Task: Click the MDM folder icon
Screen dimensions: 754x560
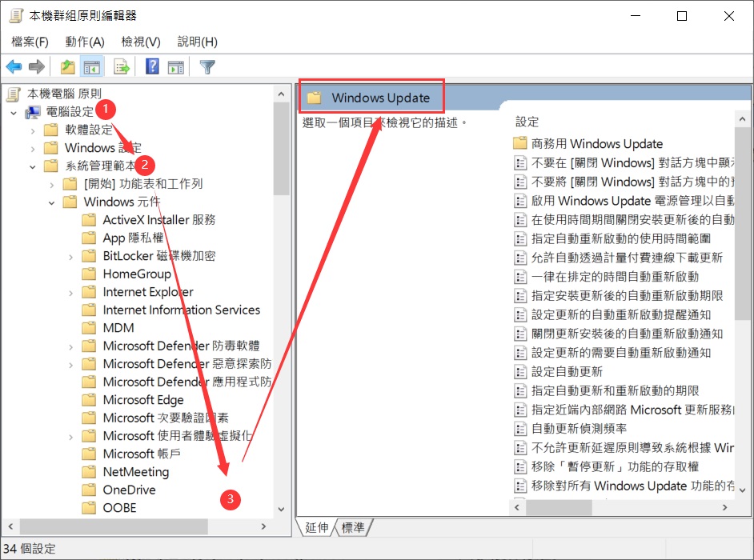Action: tap(89, 328)
